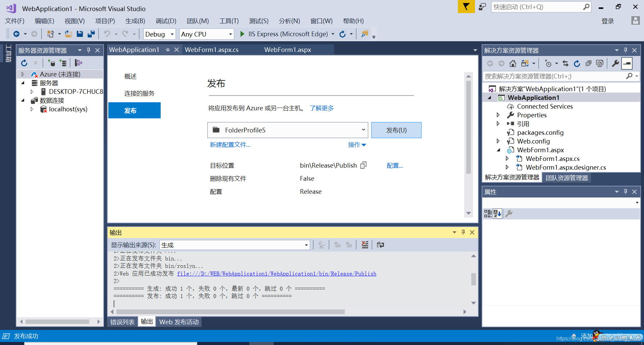Click the Clear All icon in Output panel
The image size is (644, 345).
365,245
